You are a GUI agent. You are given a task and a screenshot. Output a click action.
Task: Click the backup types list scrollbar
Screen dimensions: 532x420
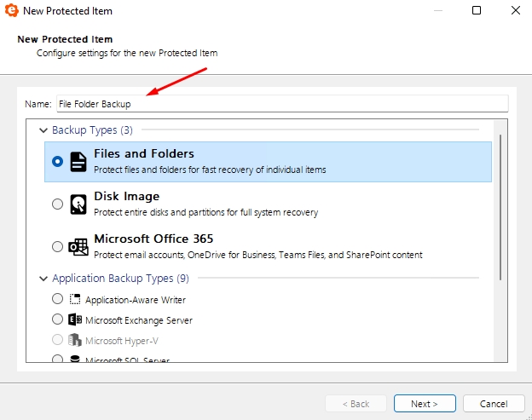pos(500,207)
